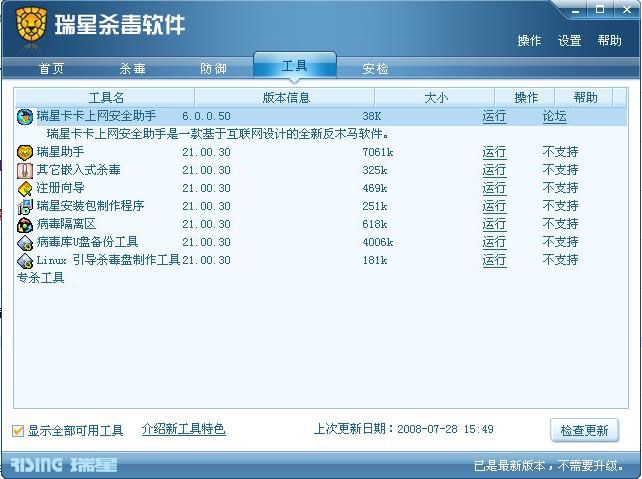This screenshot has height=479, width=642.
Task: Select the Linux 引导杀毒盘制作工具 row name
Action: click(108, 260)
